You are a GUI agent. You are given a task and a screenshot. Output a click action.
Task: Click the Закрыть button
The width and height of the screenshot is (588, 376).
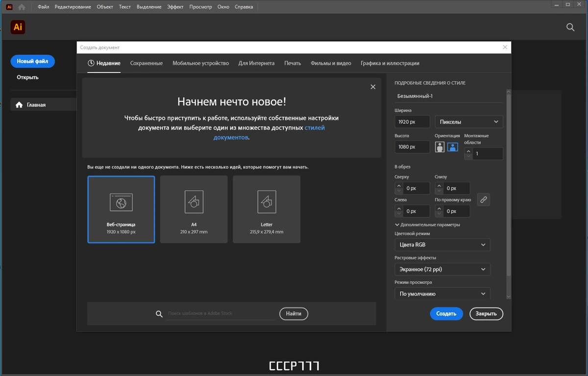click(x=486, y=314)
